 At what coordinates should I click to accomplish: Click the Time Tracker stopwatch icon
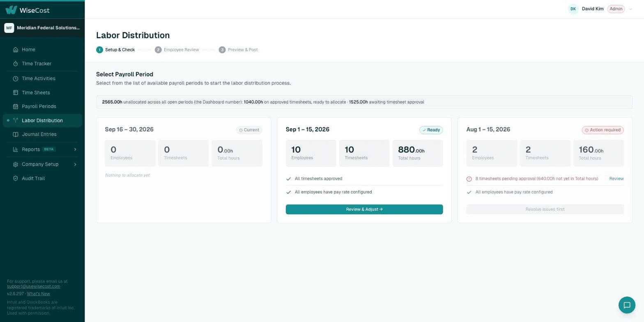(x=15, y=64)
